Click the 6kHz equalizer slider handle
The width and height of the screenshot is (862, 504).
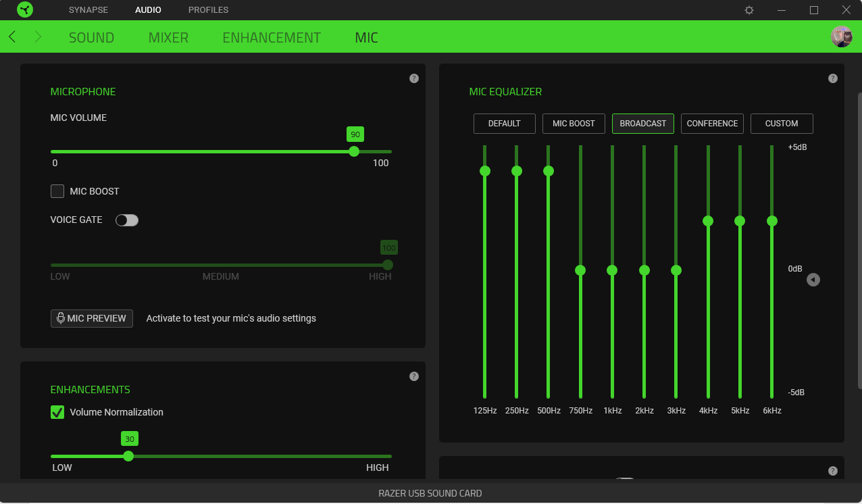(x=772, y=221)
